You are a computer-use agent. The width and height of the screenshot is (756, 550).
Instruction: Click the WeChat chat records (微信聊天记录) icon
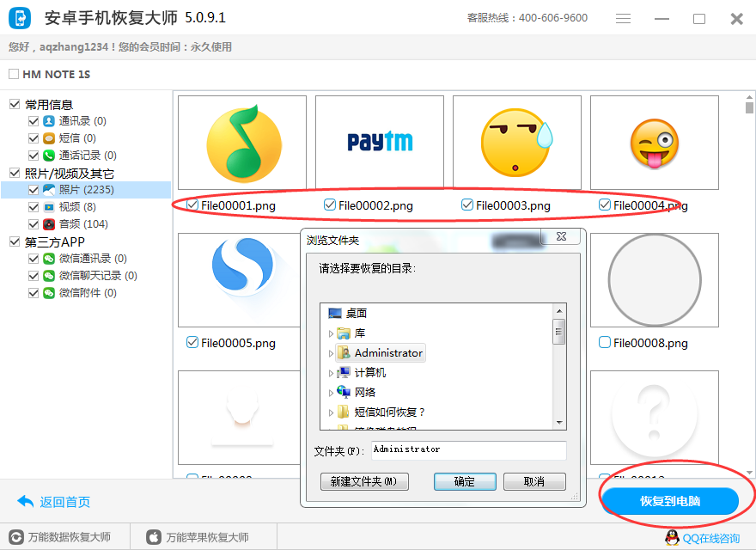[x=49, y=276]
